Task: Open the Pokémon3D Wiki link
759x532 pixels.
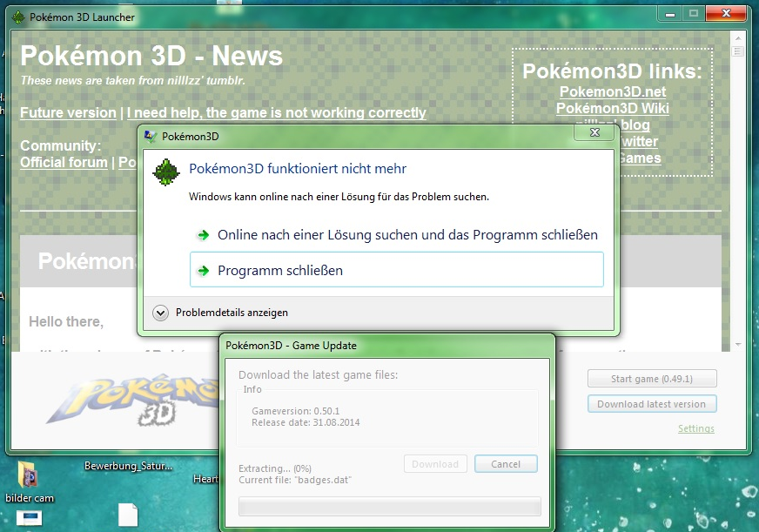Action: (x=613, y=108)
